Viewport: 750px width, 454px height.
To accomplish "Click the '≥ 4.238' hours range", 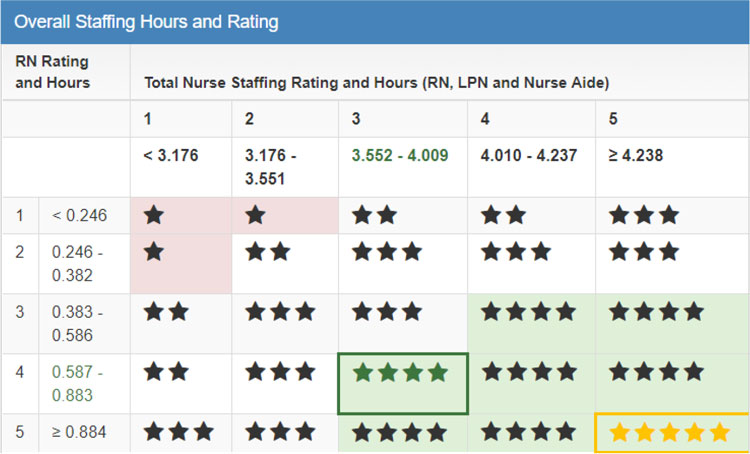I will pyautogui.click(x=636, y=155).
